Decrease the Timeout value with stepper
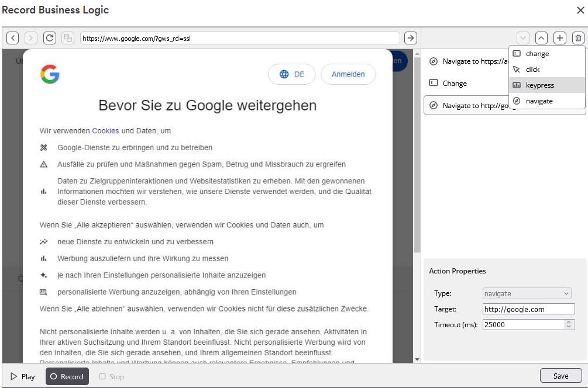The width and height of the screenshot is (588, 388). (x=569, y=327)
